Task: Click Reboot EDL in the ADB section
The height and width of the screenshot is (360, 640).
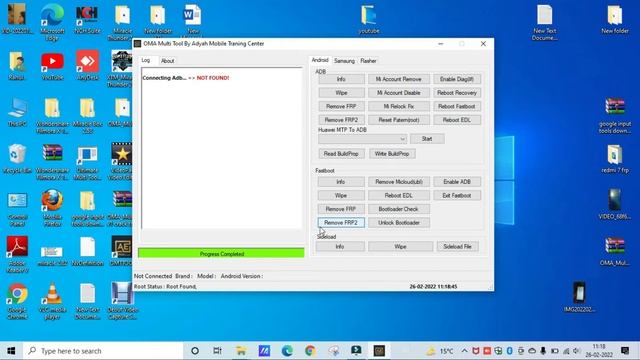Action: pos(457,120)
